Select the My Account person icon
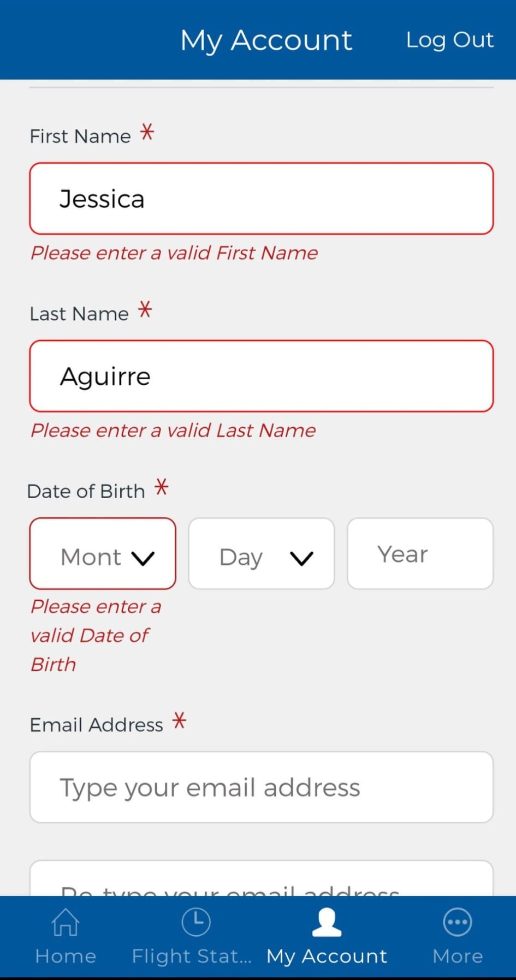The height and width of the screenshot is (980, 516). [x=327, y=922]
